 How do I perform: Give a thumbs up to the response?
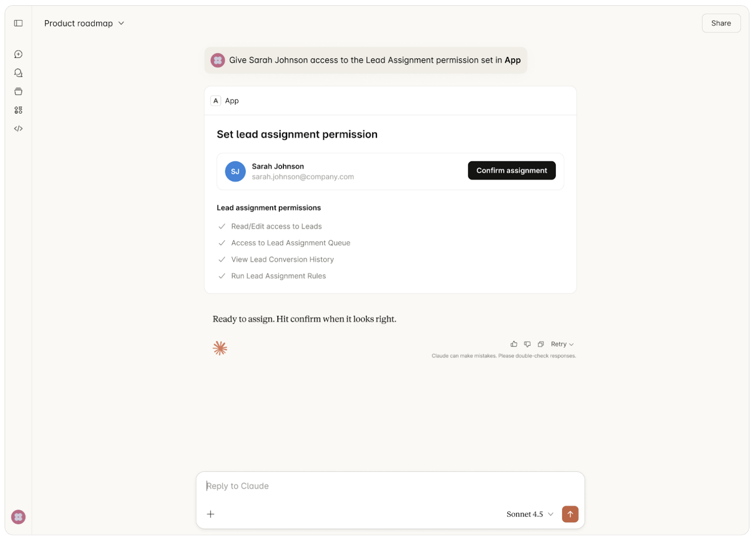click(x=513, y=344)
